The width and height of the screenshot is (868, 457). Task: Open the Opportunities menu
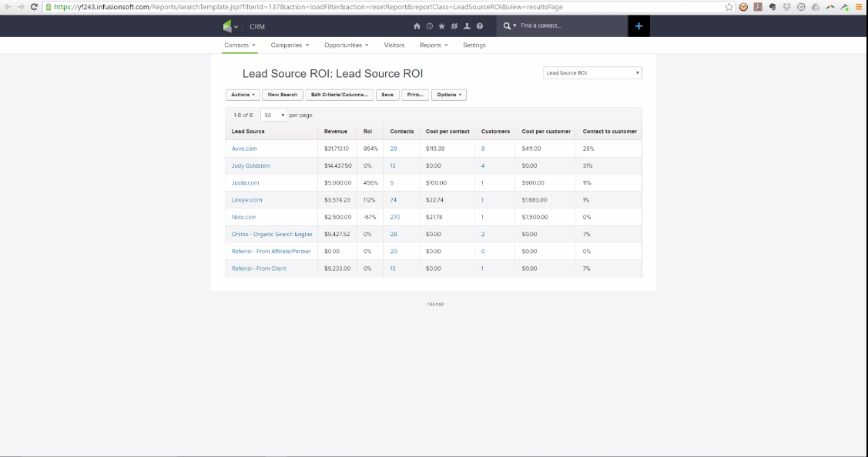346,45
